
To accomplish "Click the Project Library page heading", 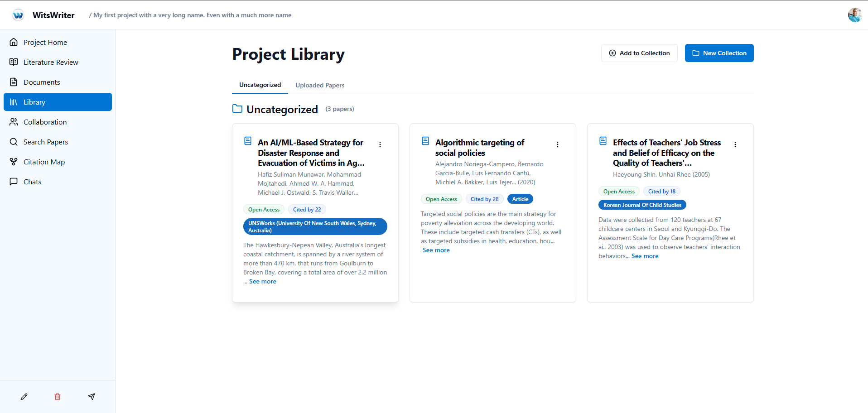I will pos(289,54).
